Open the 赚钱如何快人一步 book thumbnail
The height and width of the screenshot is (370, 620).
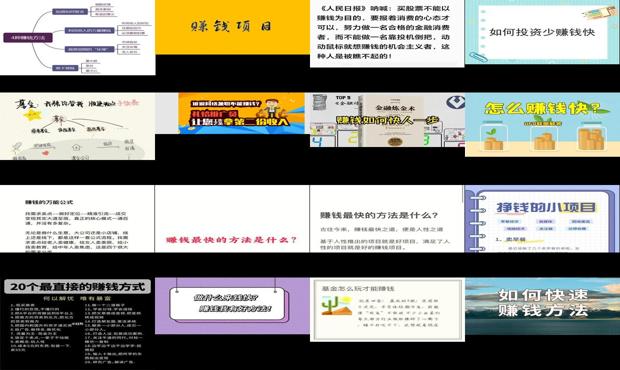pyautogui.click(x=387, y=120)
